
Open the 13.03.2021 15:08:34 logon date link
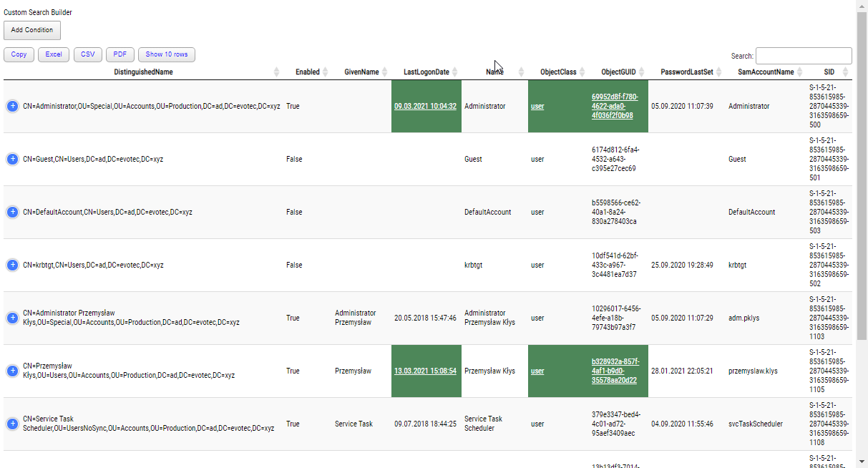click(425, 371)
